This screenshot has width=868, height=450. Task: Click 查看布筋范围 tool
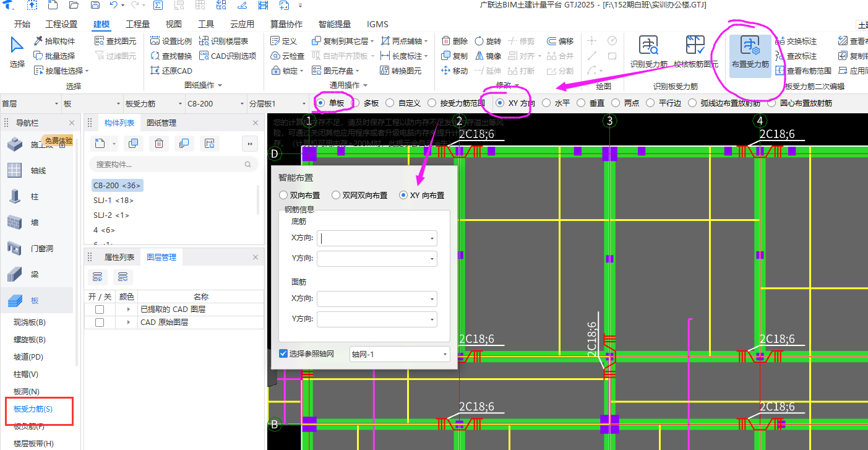coord(803,71)
